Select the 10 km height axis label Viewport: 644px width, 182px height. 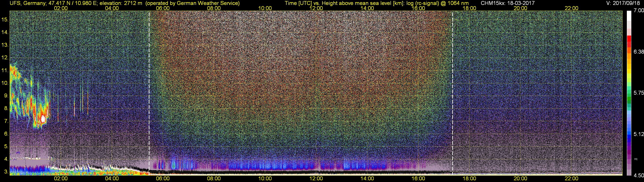tap(5, 83)
